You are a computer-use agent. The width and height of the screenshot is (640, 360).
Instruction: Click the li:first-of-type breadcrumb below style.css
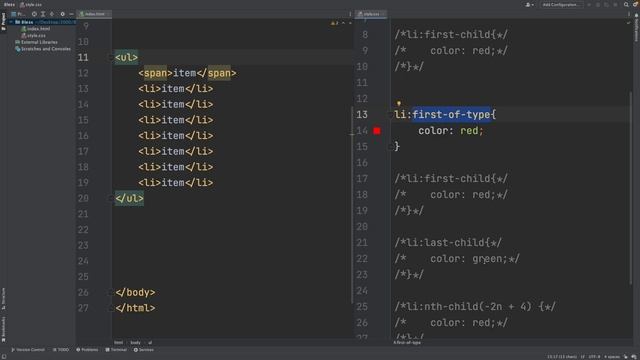(x=407, y=343)
